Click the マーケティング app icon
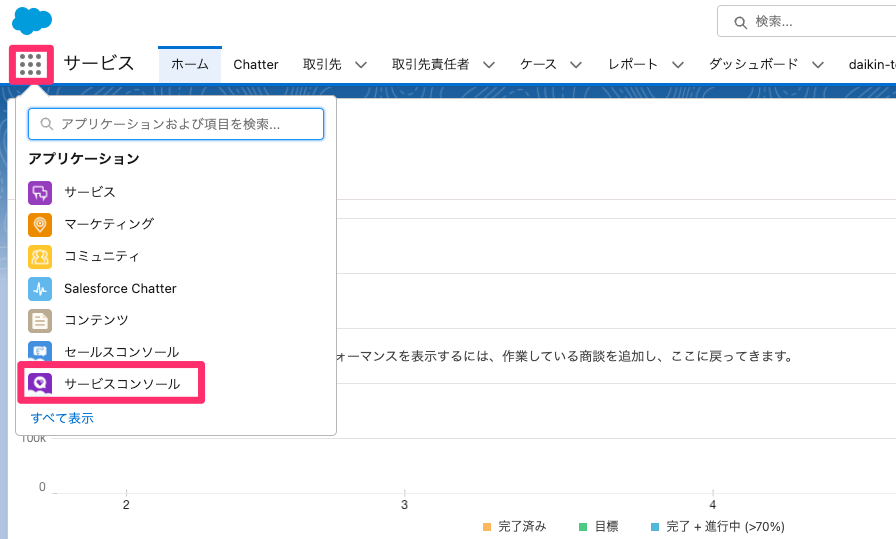The image size is (896, 539). click(40, 225)
